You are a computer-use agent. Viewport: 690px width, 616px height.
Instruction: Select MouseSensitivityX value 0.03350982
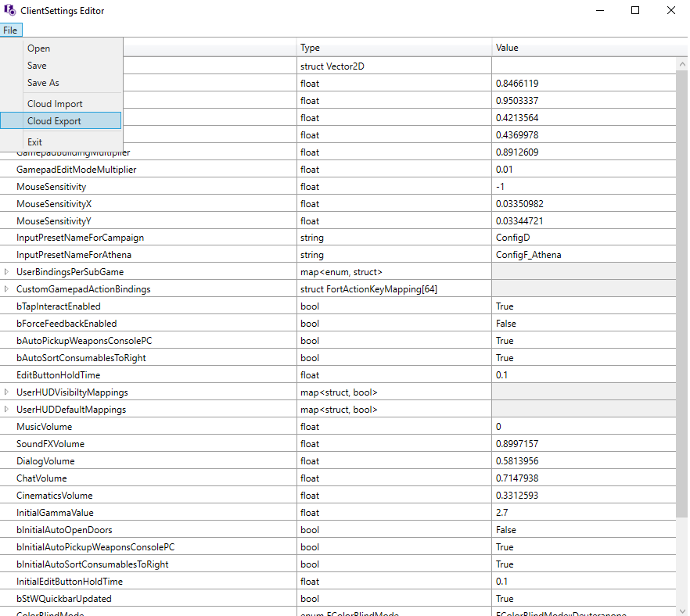(x=584, y=203)
